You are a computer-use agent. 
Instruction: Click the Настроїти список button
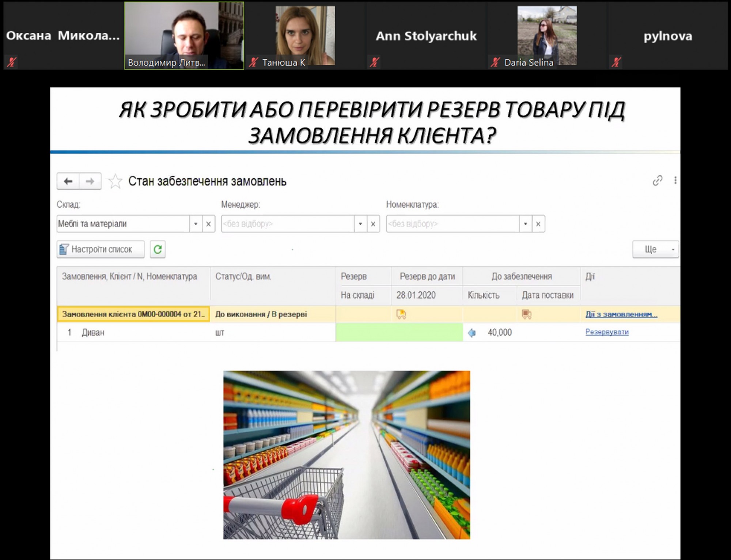point(101,249)
